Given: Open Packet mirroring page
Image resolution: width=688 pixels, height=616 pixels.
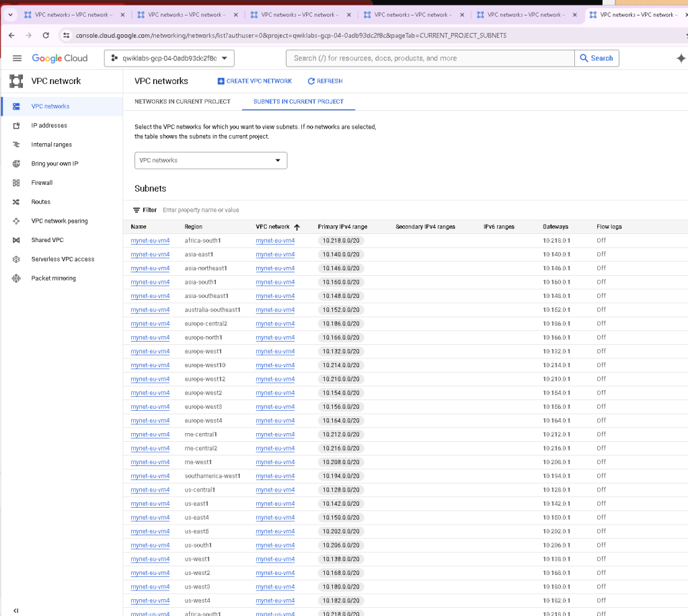Looking at the screenshot, I should pyautogui.click(x=54, y=278).
